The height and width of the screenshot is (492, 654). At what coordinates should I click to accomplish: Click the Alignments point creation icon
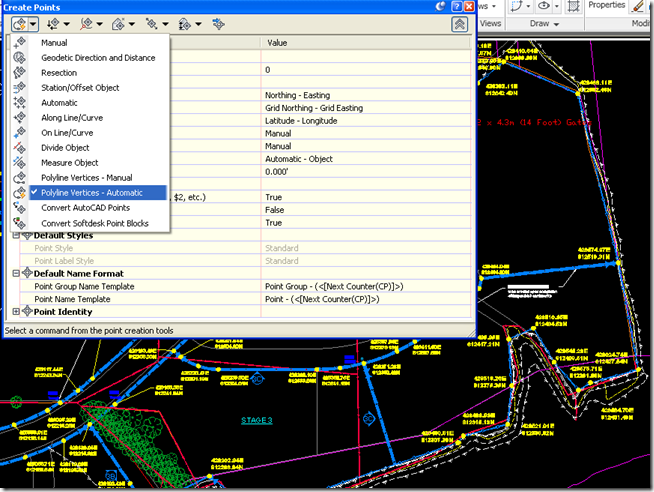[86, 24]
